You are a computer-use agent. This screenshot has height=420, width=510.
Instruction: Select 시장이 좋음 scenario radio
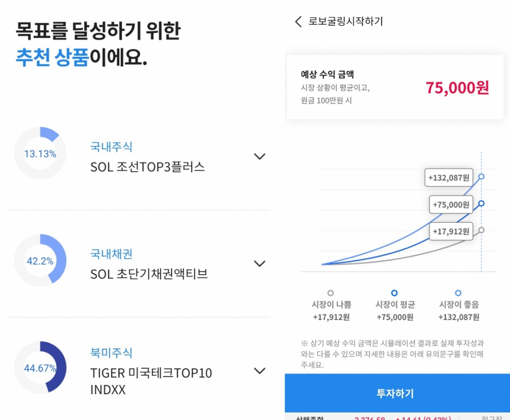[x=458, y=293]
